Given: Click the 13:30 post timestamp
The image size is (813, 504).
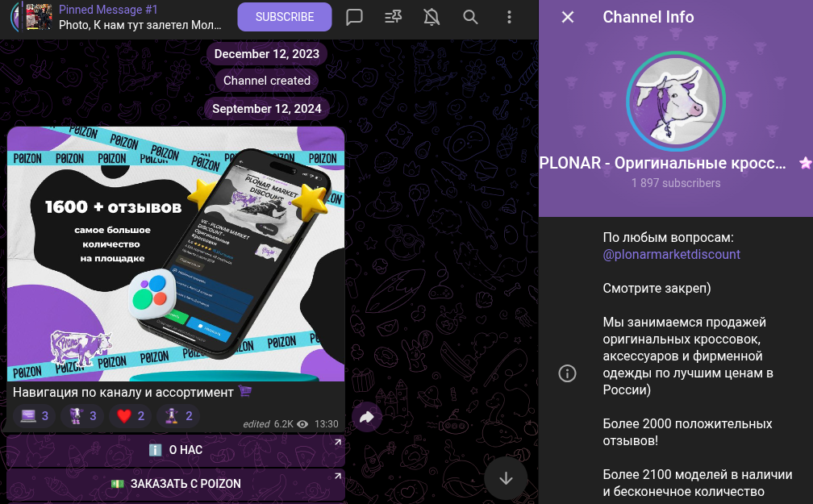Looking at the screenshot, I should (x=326, y=424).
